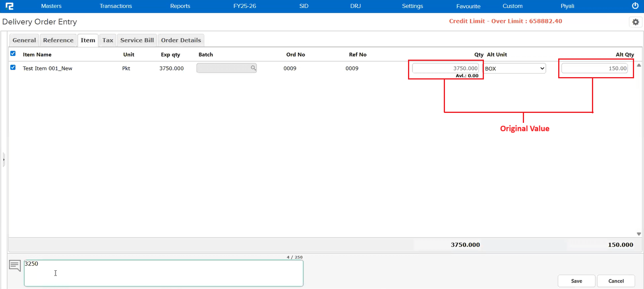Click the Alt Qty field showing 150.00

click(594, 68)
